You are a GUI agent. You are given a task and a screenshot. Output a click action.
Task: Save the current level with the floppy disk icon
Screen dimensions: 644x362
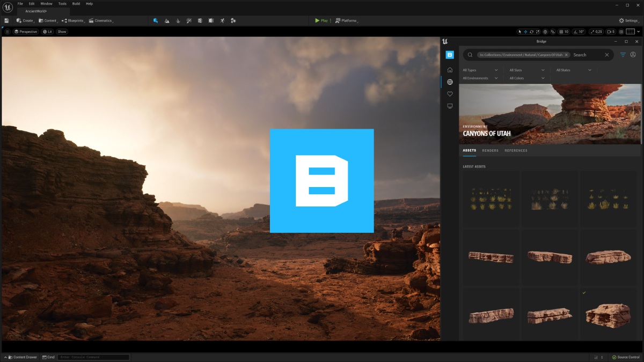pos(6,20)
